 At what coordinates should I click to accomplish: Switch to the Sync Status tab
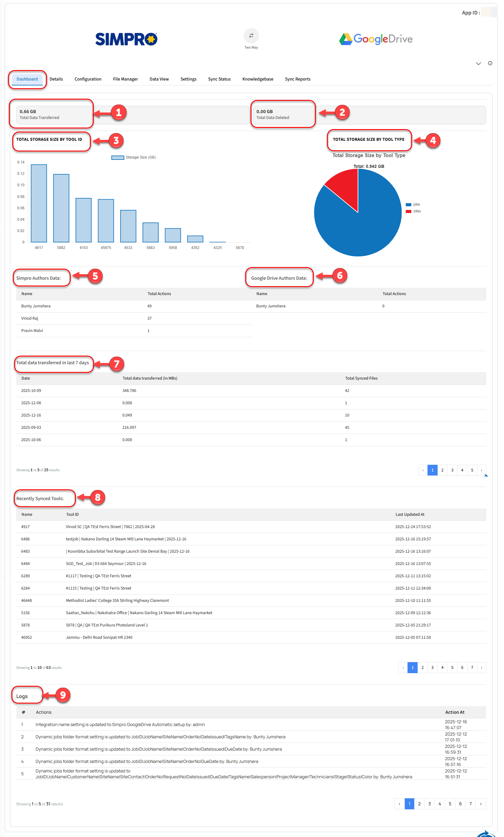pyautogui.click(x=219, y=79)
